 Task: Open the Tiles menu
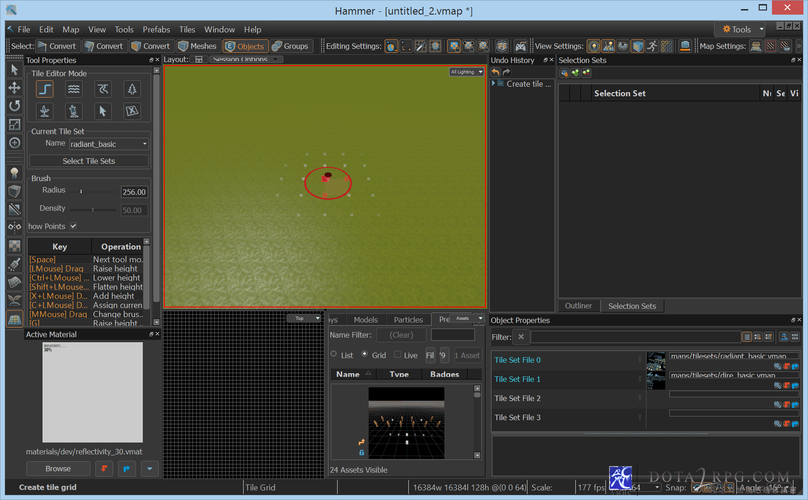point(187,29)
